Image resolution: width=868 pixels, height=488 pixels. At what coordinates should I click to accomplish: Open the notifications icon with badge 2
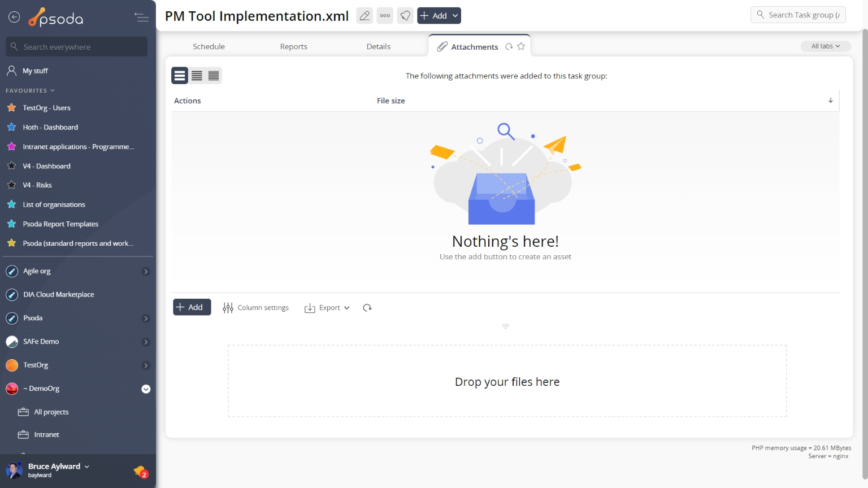(x=141, y=471)
